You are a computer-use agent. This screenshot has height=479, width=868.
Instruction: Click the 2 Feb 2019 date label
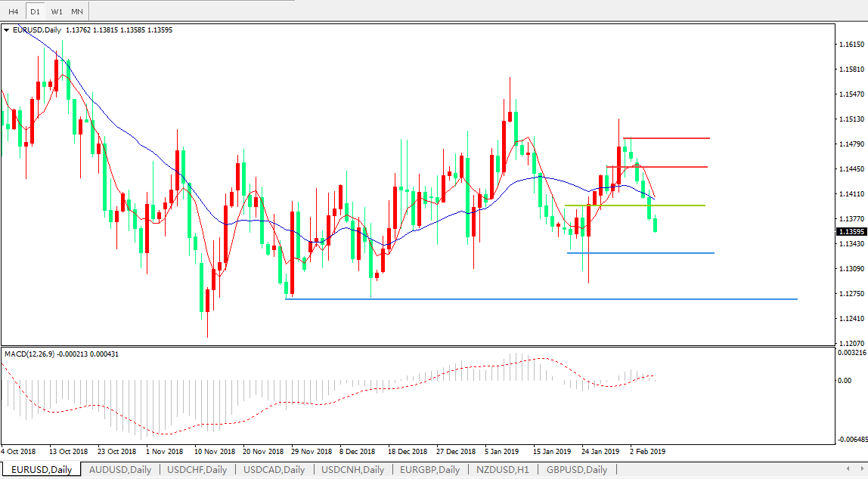(648, 452)
